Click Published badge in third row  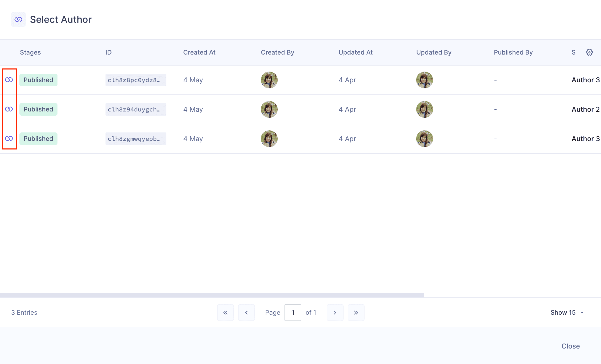38,139
